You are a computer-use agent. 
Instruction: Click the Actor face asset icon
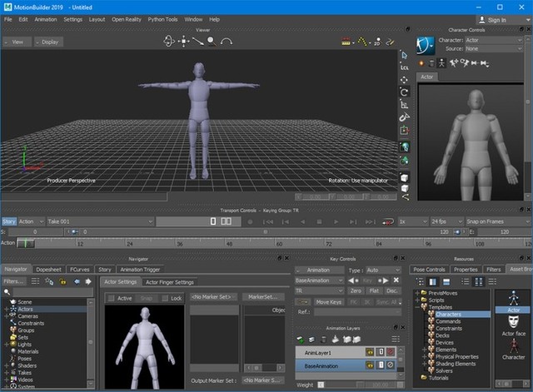click(513, 323)
